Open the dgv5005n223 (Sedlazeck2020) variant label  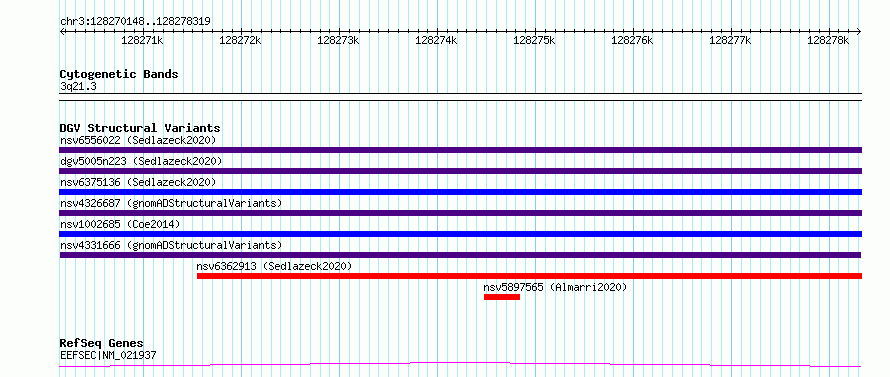click(141, 161)
